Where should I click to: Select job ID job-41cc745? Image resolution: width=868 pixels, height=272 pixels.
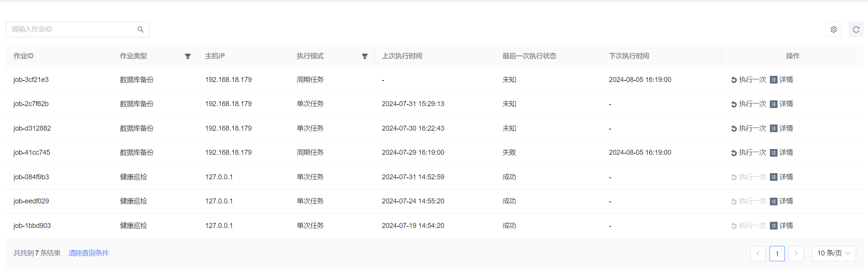coord(32,152)
